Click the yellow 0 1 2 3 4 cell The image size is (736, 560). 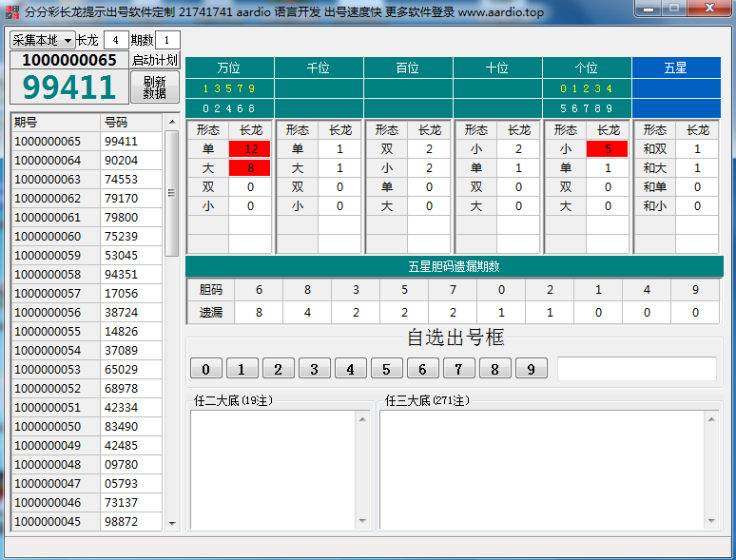[x=587, y=88]
